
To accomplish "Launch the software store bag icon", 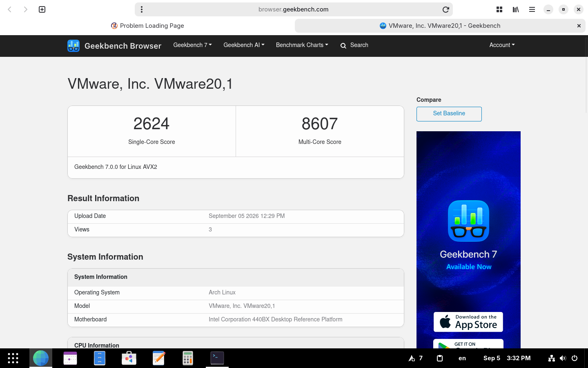I will point(129,358).
